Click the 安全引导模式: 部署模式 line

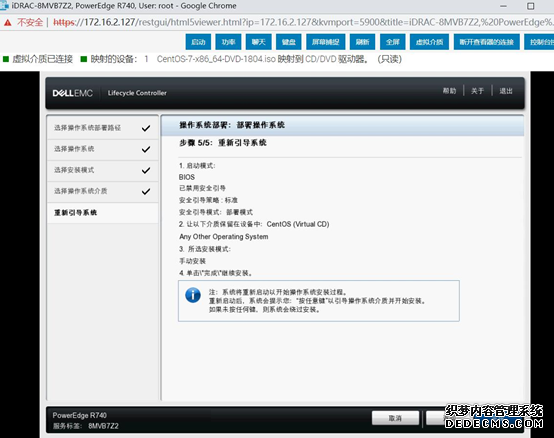pyautogui.click(x=216, y=212)
